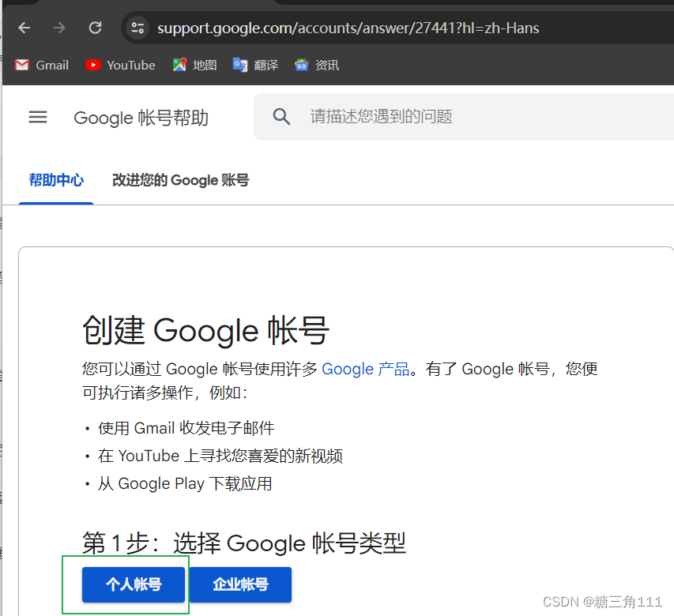Click the 创建 Google 帐号 heading
This screenshot has width=674, height=616.
205,330
